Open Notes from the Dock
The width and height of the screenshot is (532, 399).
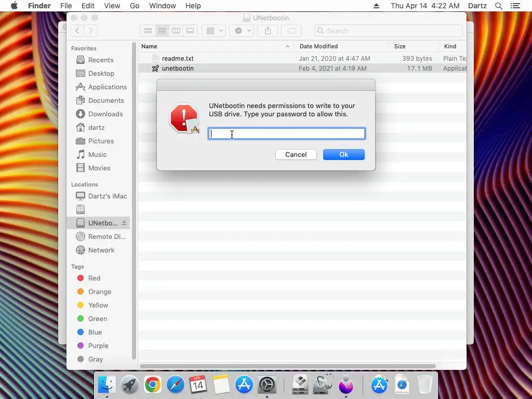(221, 385)
